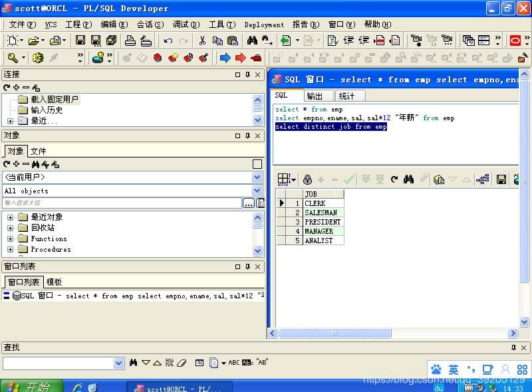Click the Open file folder icon

(33, 41)
